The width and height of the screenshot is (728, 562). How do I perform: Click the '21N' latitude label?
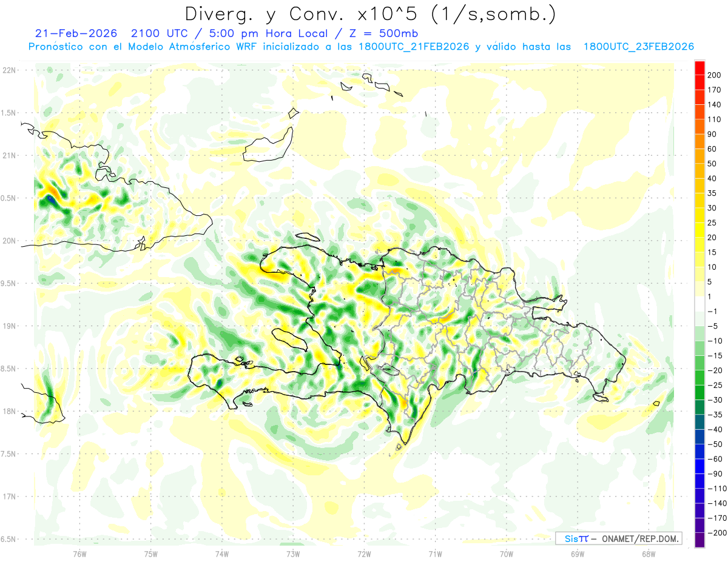[x=9, y=155]
